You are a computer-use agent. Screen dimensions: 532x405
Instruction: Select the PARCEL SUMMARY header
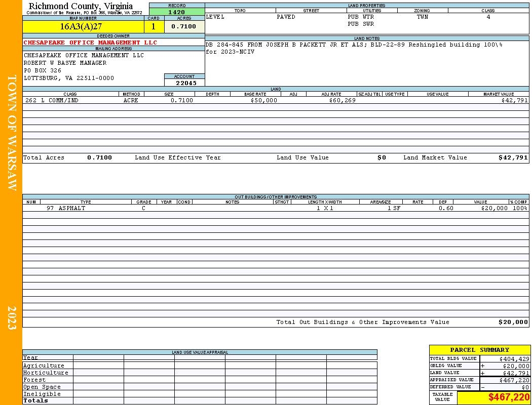(479, 350)
